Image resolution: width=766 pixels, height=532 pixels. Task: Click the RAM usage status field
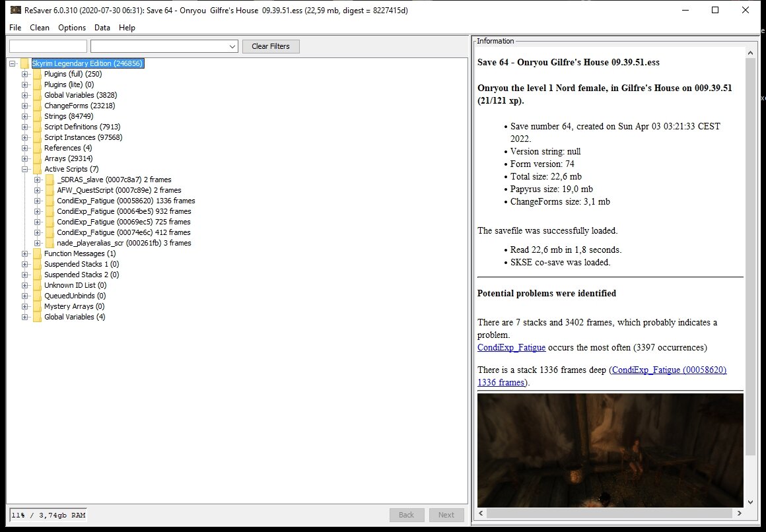pos(48,515)
